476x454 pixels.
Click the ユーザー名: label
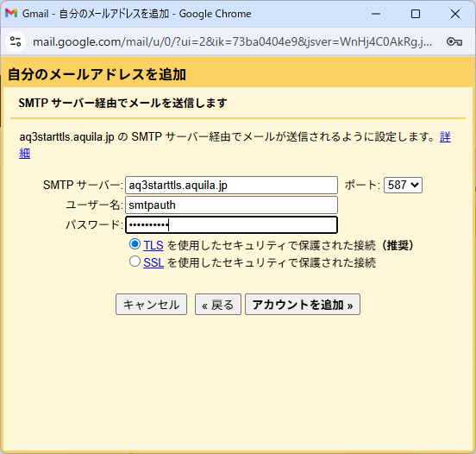[x=94, y=205]
